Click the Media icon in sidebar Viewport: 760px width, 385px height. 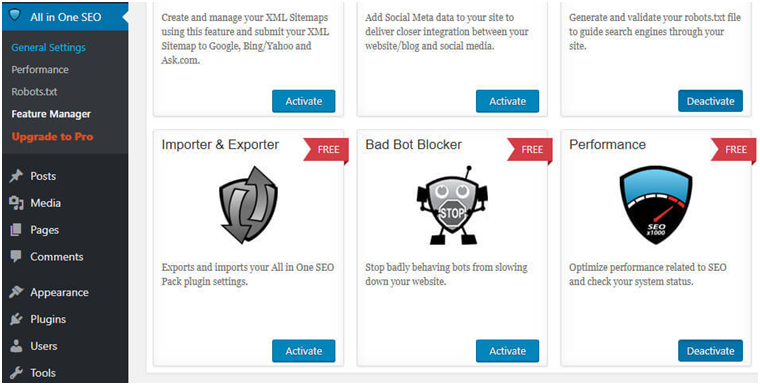tap(16, 203)
